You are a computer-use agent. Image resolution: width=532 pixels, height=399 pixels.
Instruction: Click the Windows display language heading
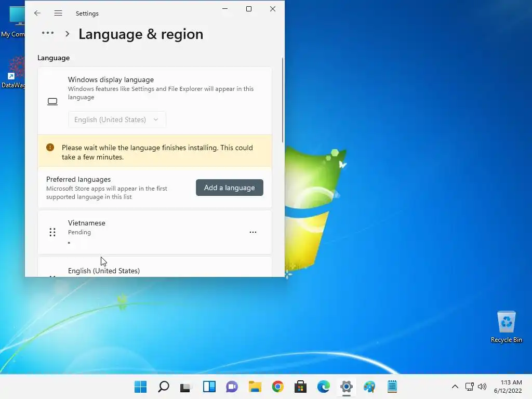click(111, 79)
